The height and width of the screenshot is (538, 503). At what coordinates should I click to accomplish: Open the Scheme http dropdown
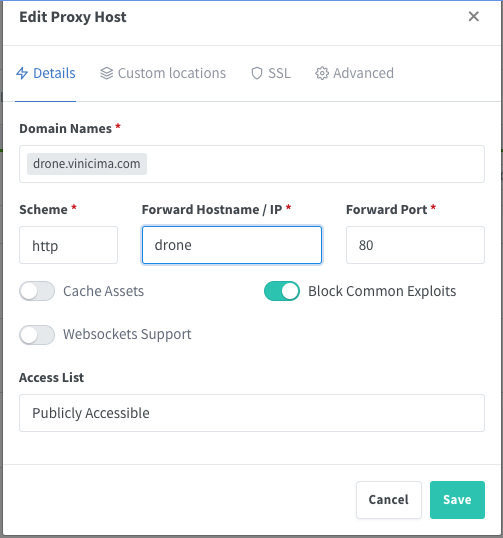point(68,245)
